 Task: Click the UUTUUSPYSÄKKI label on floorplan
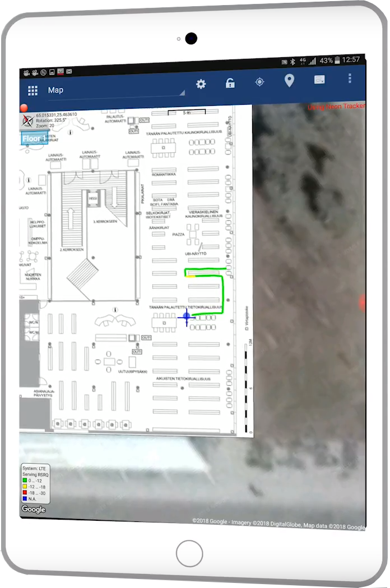tap(132, 372)
